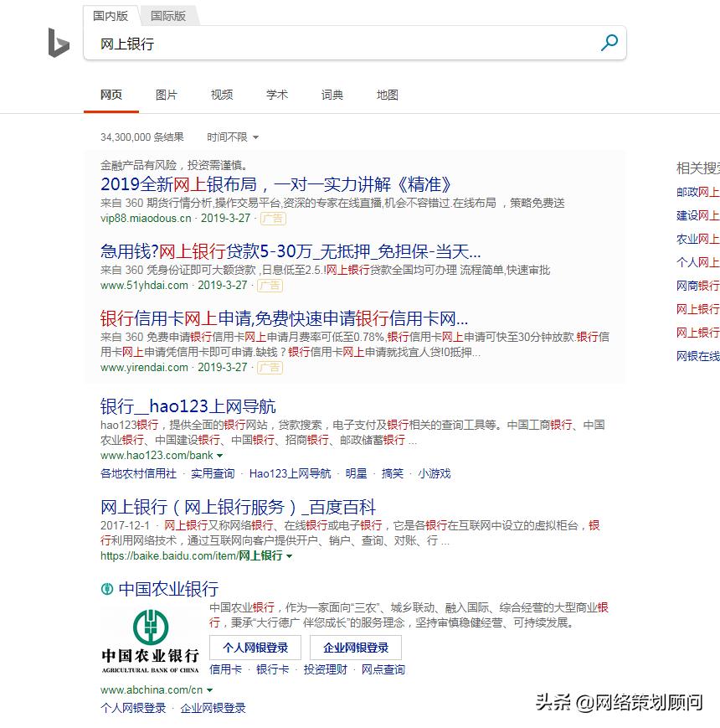Screen dimensions: 720x728
Task: Click the 信用卡 sitelink under 中国农业银行
Action: [x=224, y=669]
